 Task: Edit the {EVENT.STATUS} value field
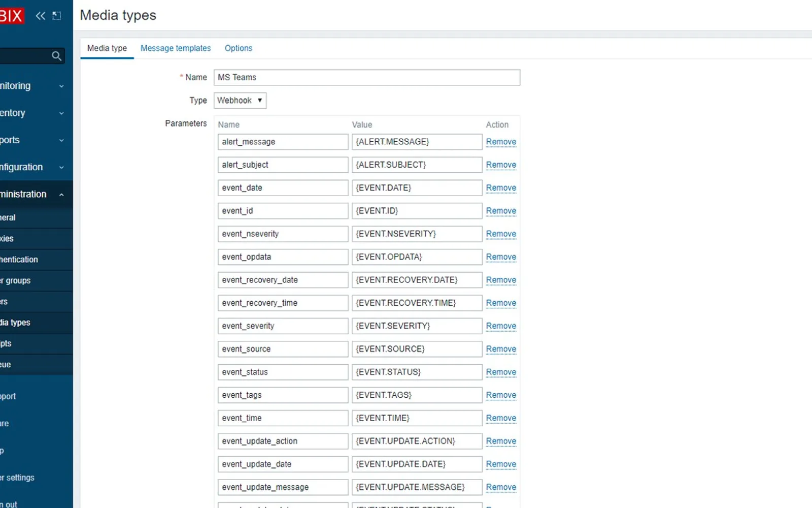pos(417,372)
